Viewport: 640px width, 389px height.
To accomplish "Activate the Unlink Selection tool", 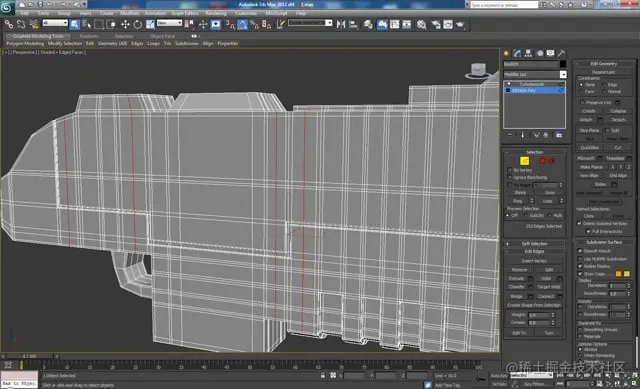I will (21, 24).
